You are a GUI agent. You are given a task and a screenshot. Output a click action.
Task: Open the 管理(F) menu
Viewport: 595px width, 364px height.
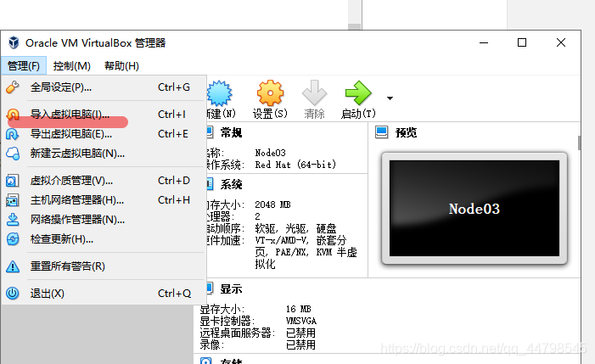(x=24, y=66)
